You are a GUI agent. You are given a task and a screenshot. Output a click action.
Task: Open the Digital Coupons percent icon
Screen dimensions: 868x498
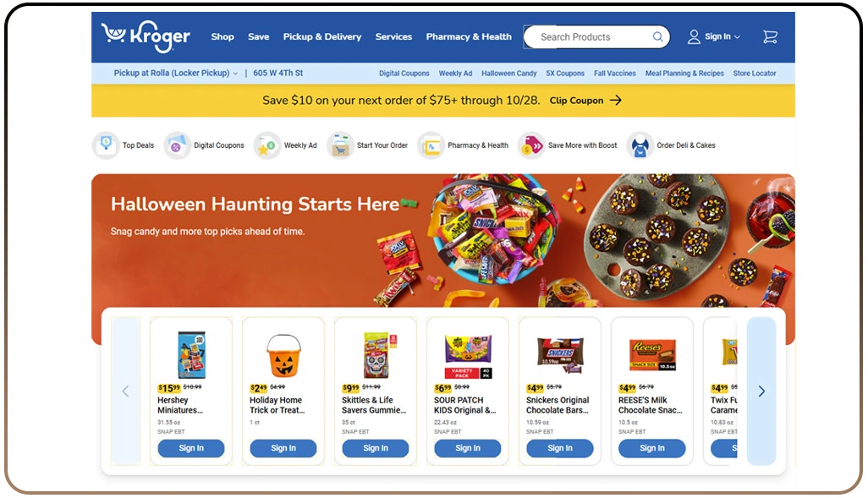[x=177, y=145]
